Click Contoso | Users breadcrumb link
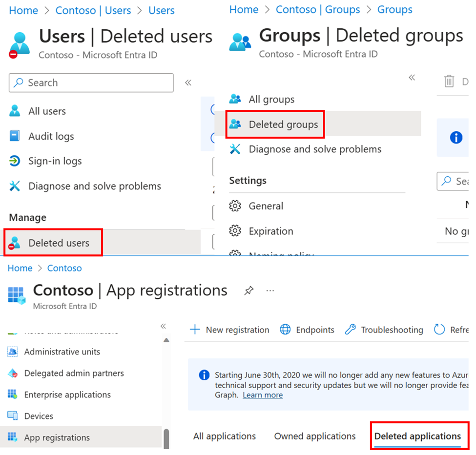 click(x=93, y=10)
